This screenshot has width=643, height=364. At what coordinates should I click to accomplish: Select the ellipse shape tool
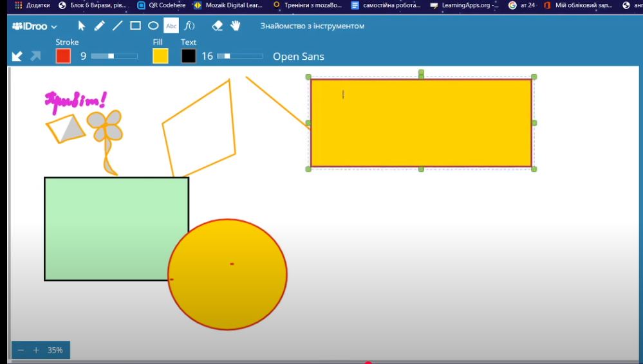pos(153,26)
